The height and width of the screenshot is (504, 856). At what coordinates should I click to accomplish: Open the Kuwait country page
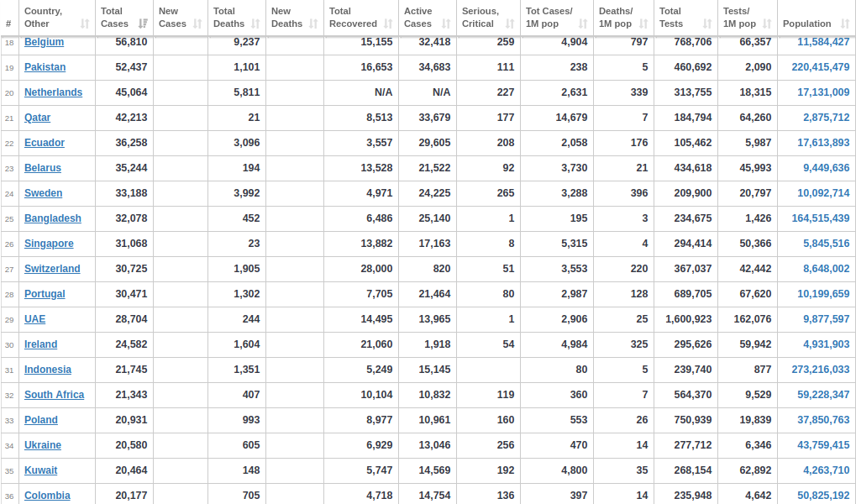[x=40, y=470]
